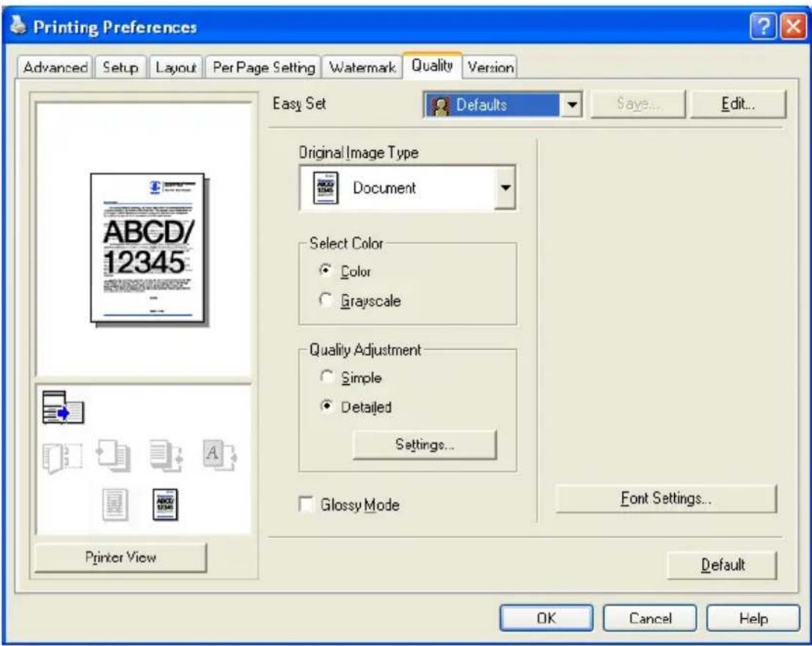Open quality adjustment Settings...

425,444
